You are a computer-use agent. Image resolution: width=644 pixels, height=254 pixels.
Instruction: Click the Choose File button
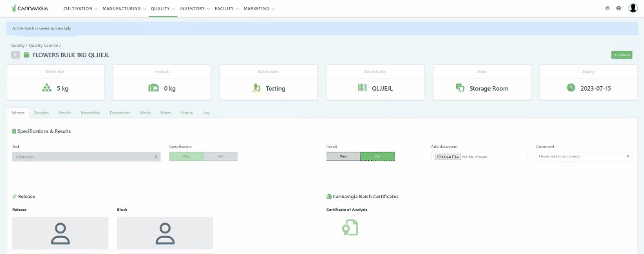(x=448, y=157)
